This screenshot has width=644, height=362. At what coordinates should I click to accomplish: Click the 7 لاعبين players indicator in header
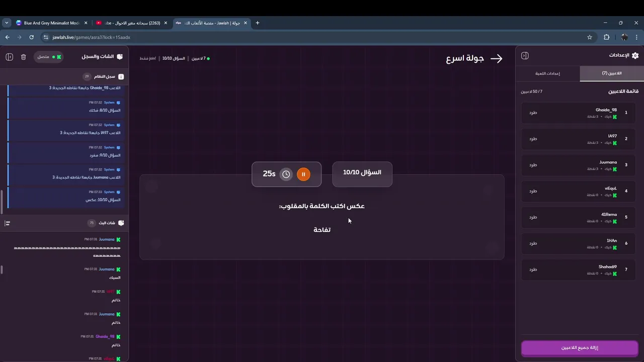pos(200,59)
